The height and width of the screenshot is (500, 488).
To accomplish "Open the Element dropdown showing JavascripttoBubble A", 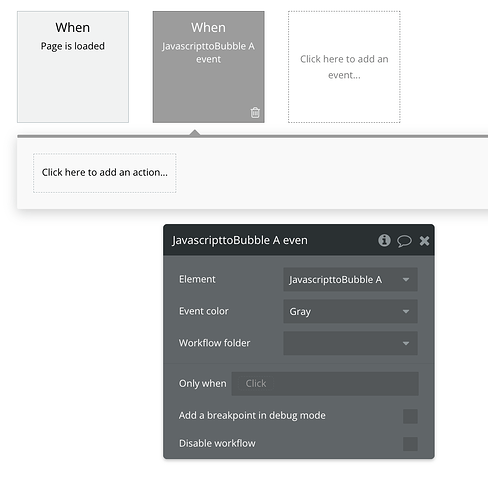I will point(350,280).
